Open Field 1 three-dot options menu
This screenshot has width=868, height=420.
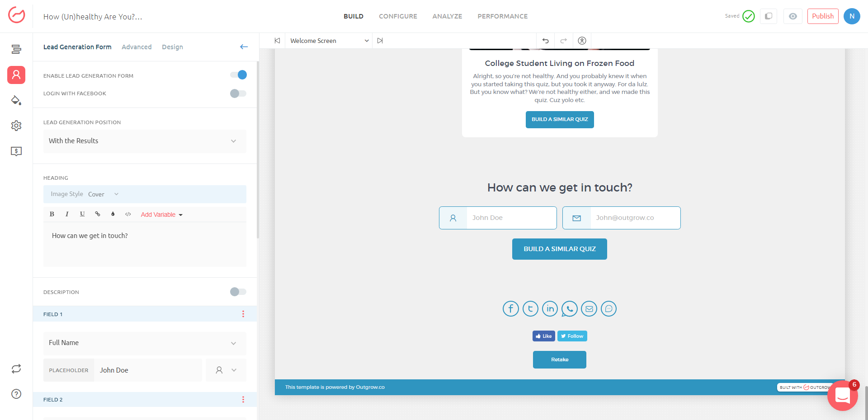coord(243,314)
